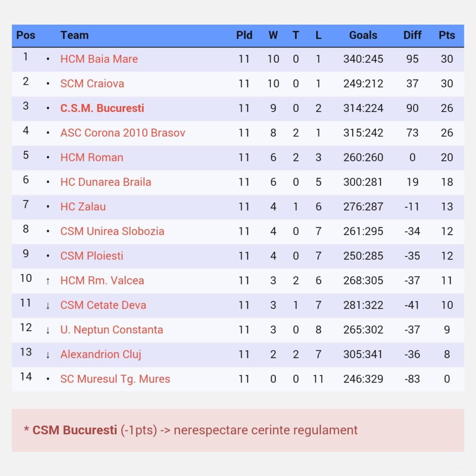Image resolution: width=476 pixels, height=476 pixels.
Task: Open the CSM Unirea Slobozia team link
Action: coord(112,231)
